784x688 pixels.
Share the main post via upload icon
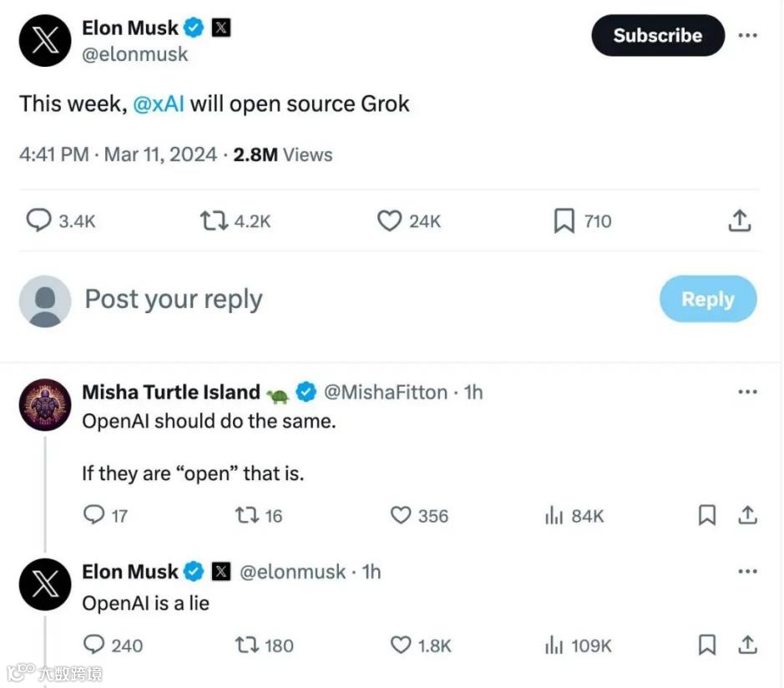(x=740, y=221)
